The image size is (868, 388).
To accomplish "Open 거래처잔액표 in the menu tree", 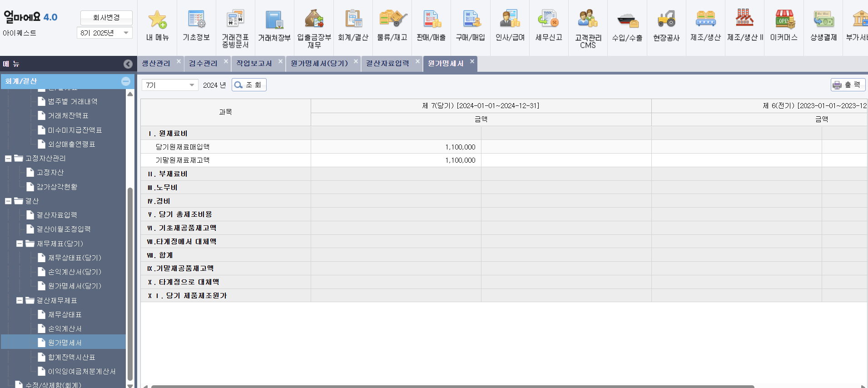I will (68, 116).
